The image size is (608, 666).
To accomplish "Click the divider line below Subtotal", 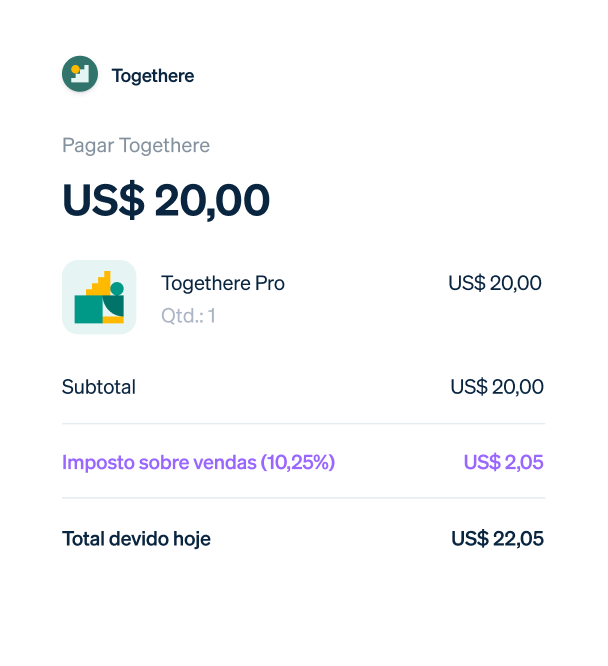I will (x=303, y=423).
